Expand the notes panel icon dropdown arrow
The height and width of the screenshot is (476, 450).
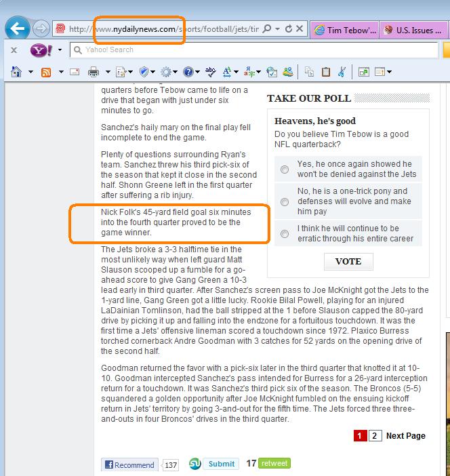(x=389, y=72)
